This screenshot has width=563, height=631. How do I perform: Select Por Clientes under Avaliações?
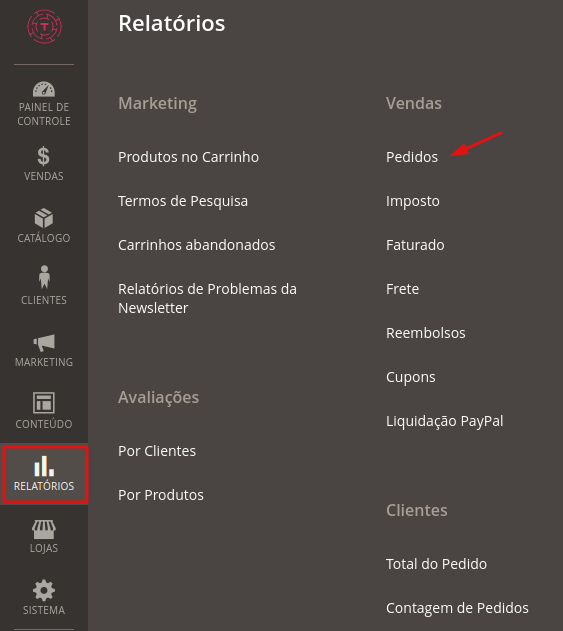click(157, 451)
